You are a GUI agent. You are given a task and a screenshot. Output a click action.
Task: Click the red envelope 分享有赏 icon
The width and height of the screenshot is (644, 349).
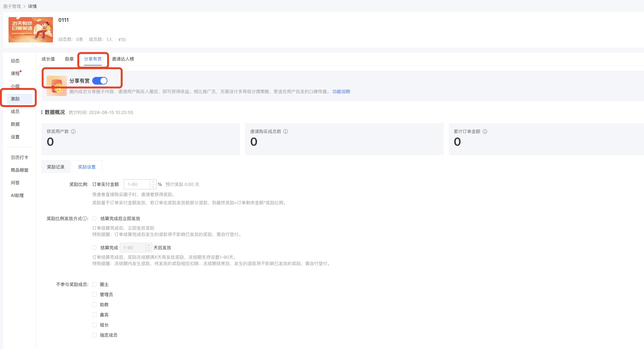tap(56, 86)
